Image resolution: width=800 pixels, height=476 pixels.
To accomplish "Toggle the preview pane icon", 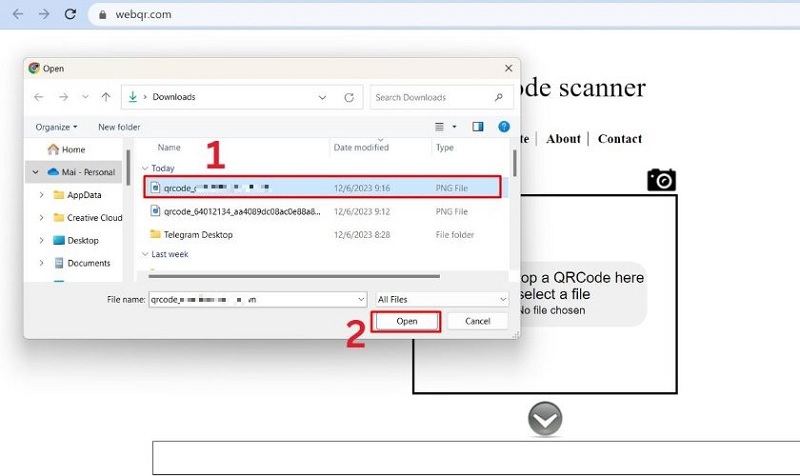I will (478, 127).
